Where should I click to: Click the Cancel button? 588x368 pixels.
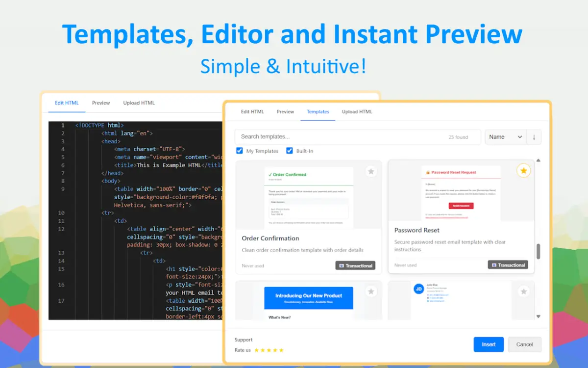pos(524,344)
